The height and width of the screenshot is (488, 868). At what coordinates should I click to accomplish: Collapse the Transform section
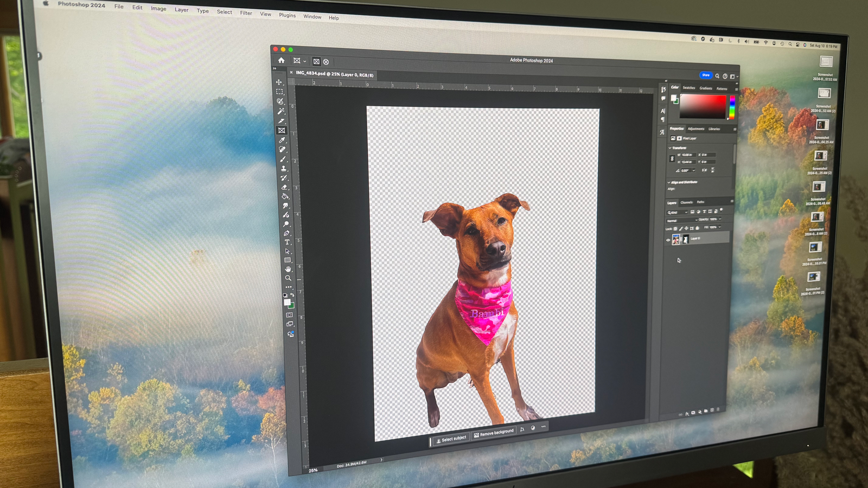pos(670,147)
